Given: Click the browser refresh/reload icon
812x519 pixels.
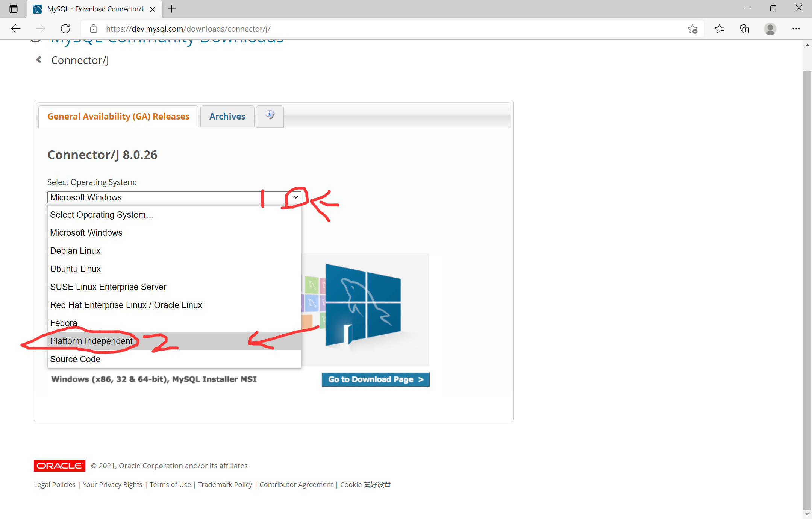Looking at the screenshot, I should 66,29.
